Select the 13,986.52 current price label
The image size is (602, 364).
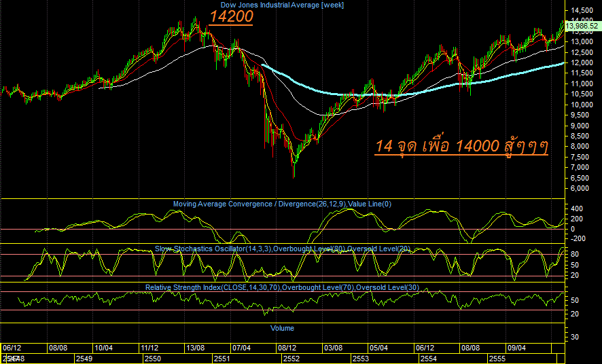[x=582, y=26]
